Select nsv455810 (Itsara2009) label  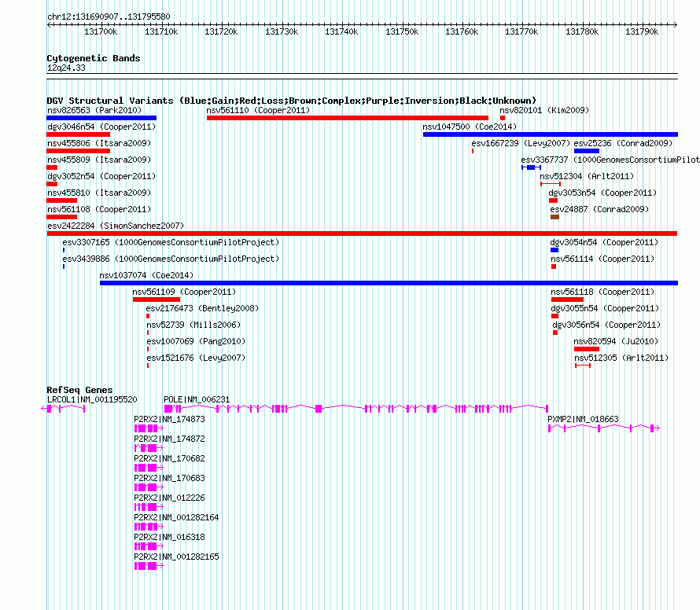click(x=99, y=193)
